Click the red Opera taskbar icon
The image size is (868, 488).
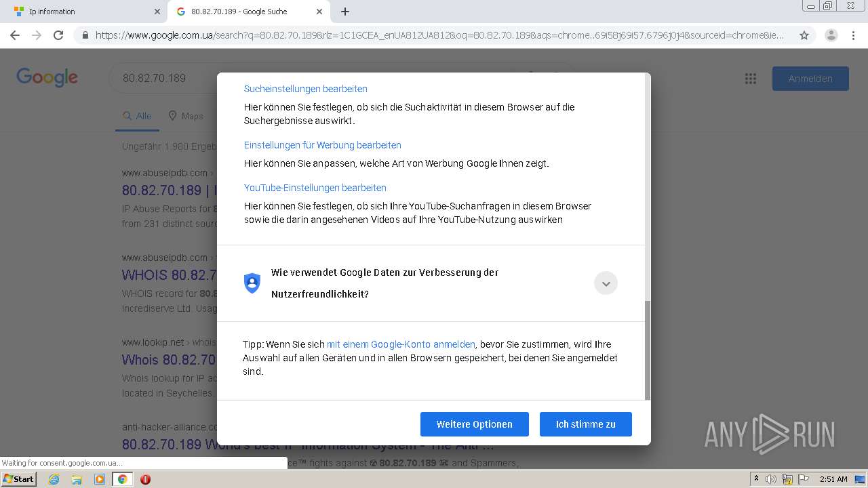tap(145, 479)
